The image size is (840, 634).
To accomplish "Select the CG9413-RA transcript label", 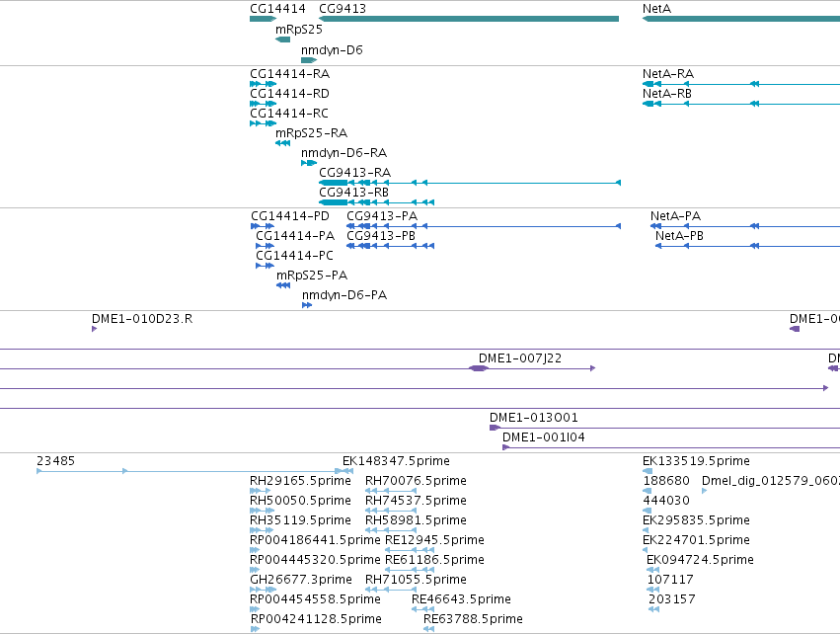I will (354, 173).
